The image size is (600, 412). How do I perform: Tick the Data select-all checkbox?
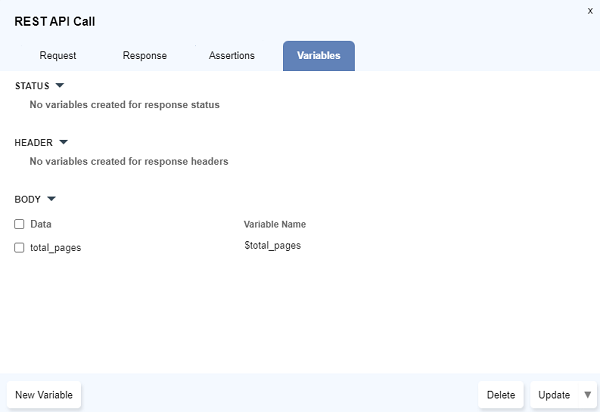tap(19, 224)
